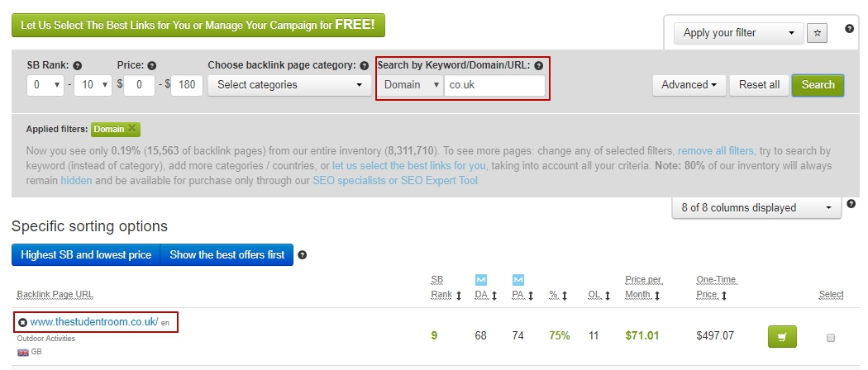Viewport: 868px width, 370px height.
Task: Click help icon beside Price label
Action: pos(151,65)
